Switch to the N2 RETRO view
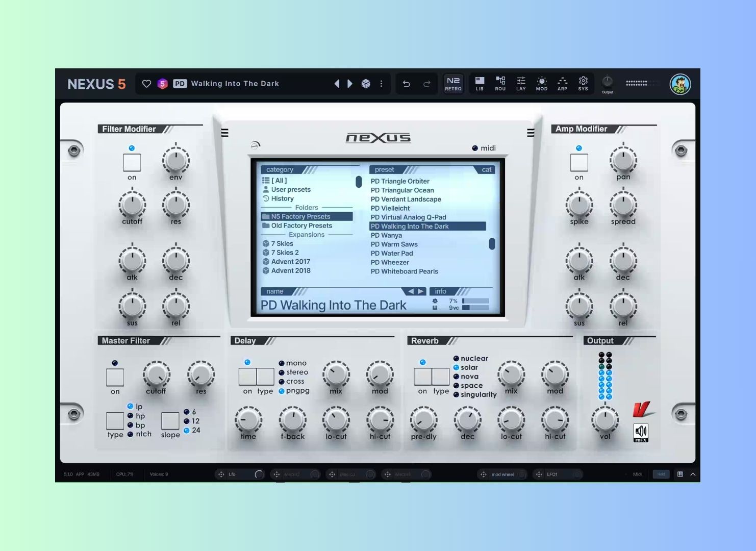The height and width of the screenshot is (551, 756). [x=453, y=84]
